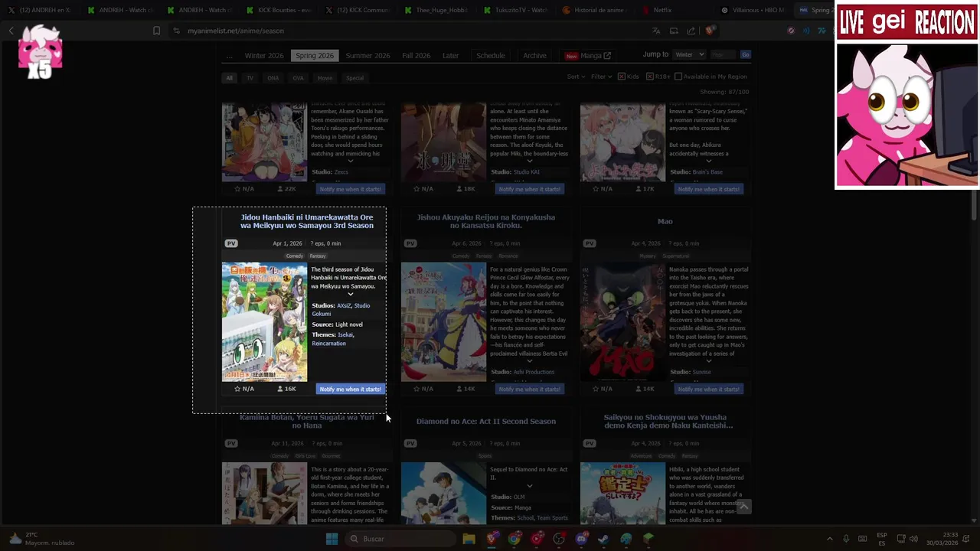This screenshot has height=551, width=980.
Task: Expand the top-left rakugo card synopsis chevron
Action: pos(350,161)
